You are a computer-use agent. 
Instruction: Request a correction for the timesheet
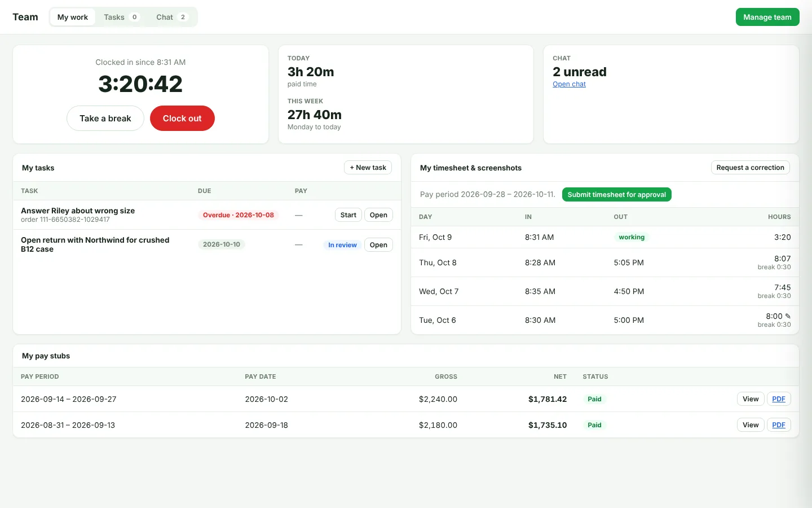(x=751, y=168)
